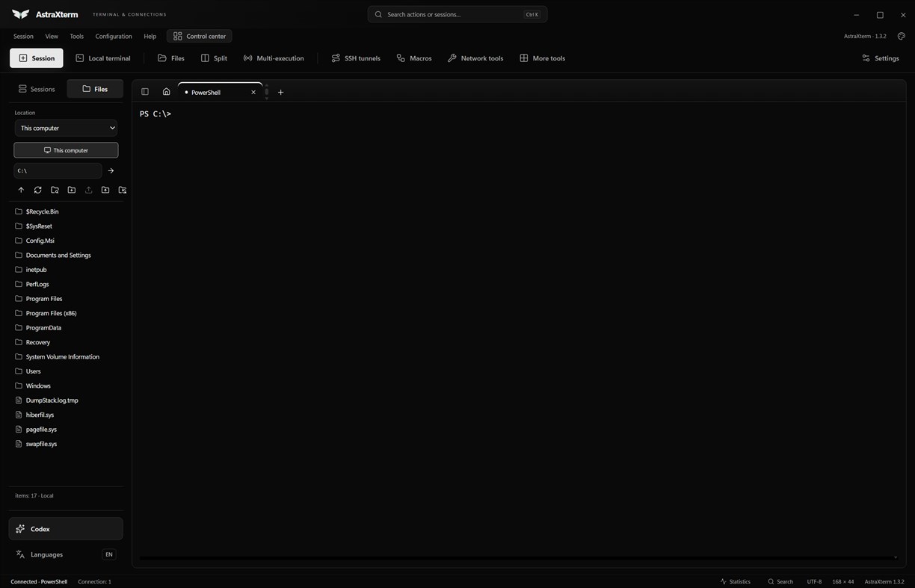Click the PowerShell prompt in the terminal
Viewport: 915px width, 588px height.
[155, 114]
